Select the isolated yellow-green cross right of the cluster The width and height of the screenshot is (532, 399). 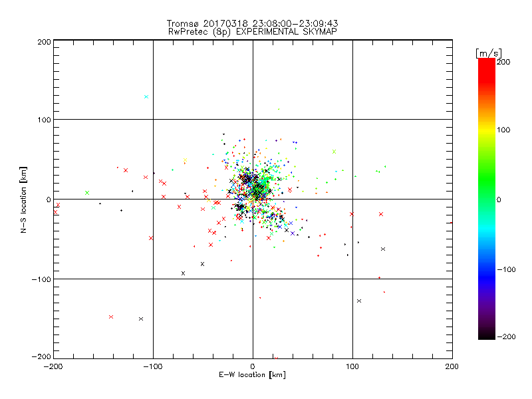334,152
